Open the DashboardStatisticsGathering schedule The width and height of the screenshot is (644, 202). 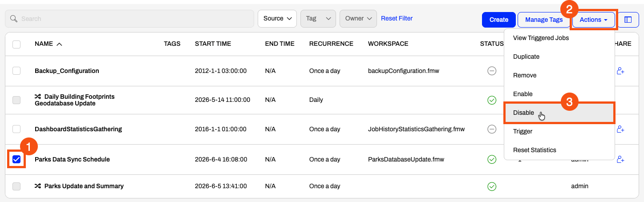[78, 129]
